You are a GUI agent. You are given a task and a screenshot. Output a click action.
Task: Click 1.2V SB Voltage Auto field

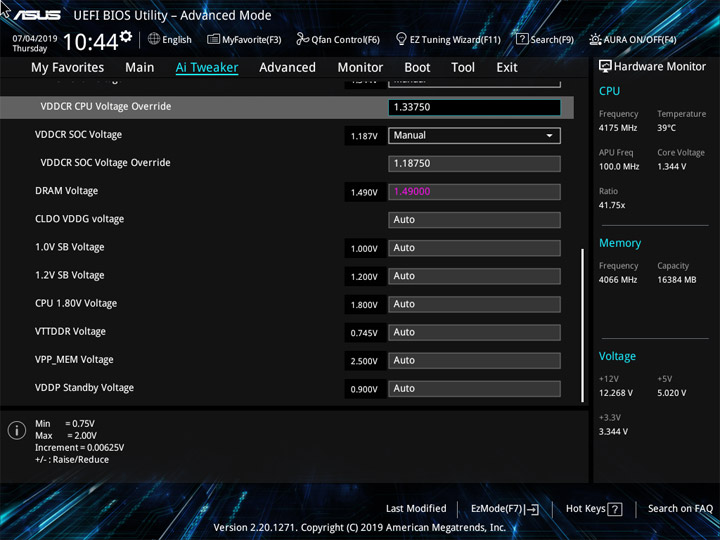tap(474, 276)
